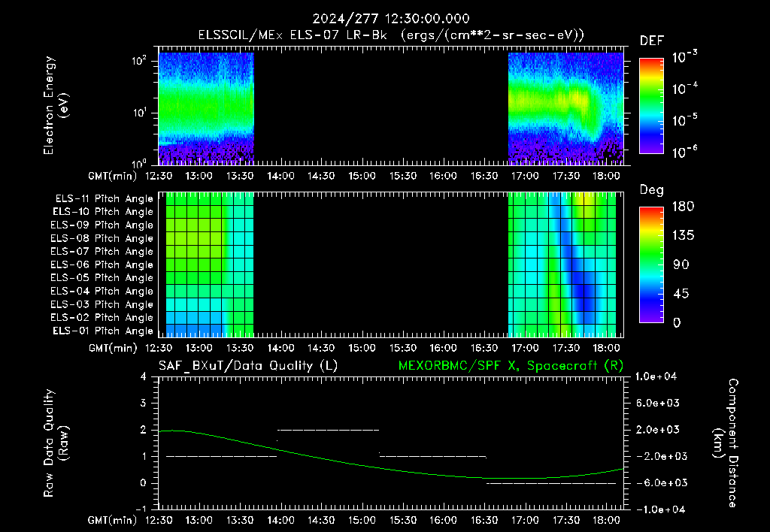
Task: Select the ELS-05 Pitch Angle row label
Action: (102, 278)
